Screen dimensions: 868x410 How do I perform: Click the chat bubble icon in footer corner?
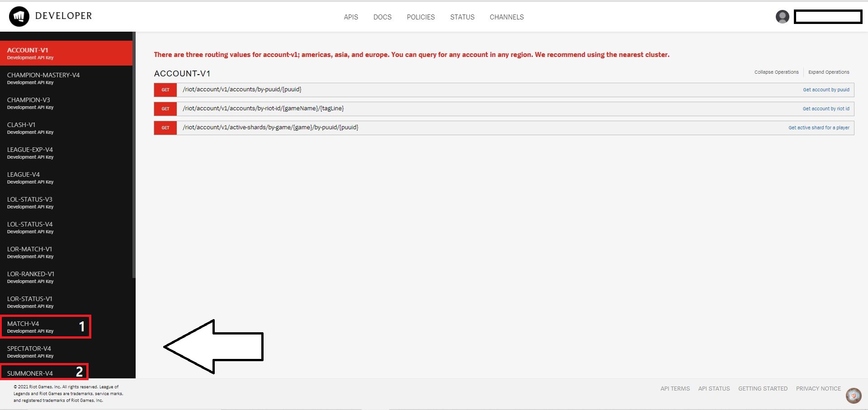click(854, 396)
